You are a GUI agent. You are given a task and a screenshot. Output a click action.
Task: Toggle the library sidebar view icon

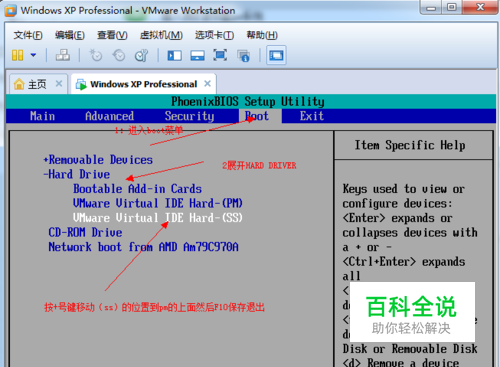tap(174, 55)
